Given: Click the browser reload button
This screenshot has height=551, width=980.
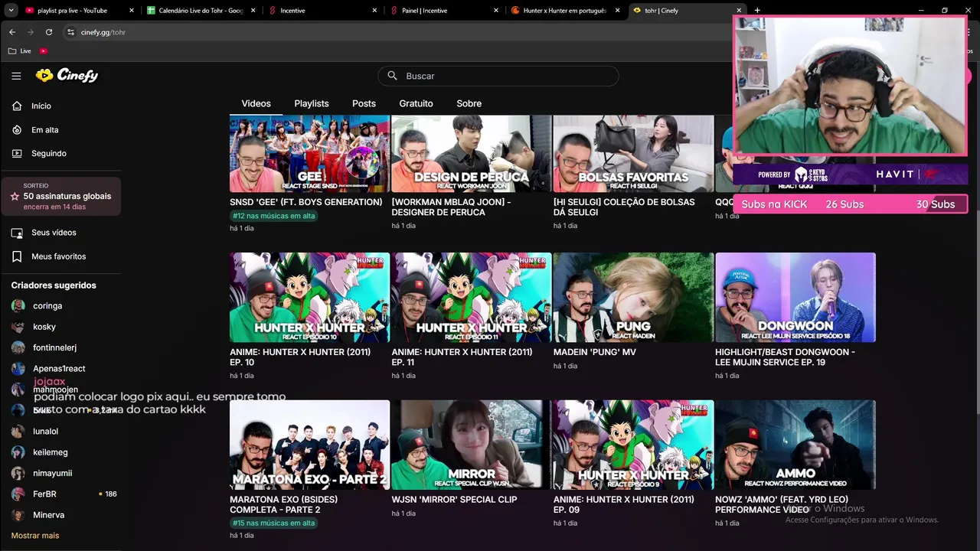Looking at the screenshot, I should tap(49, 32).
